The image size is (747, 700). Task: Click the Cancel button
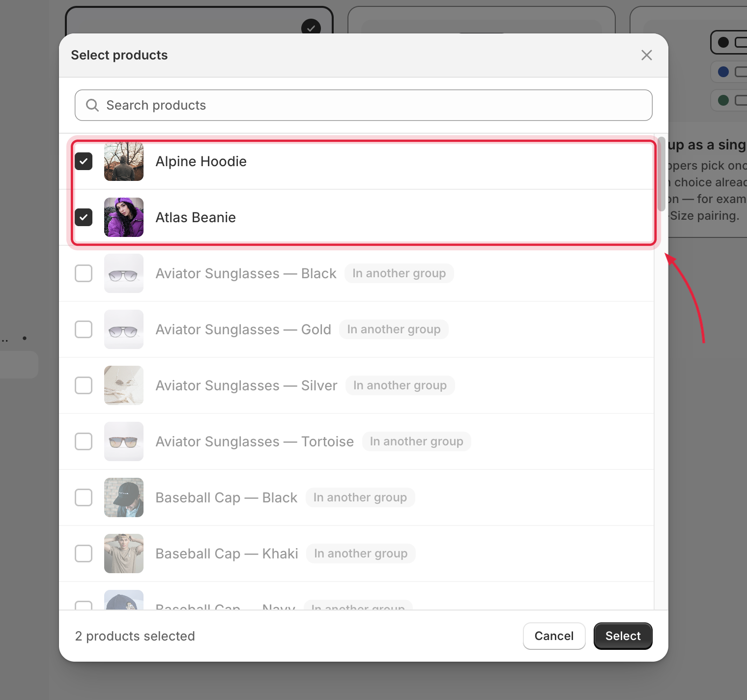(554, 636)
